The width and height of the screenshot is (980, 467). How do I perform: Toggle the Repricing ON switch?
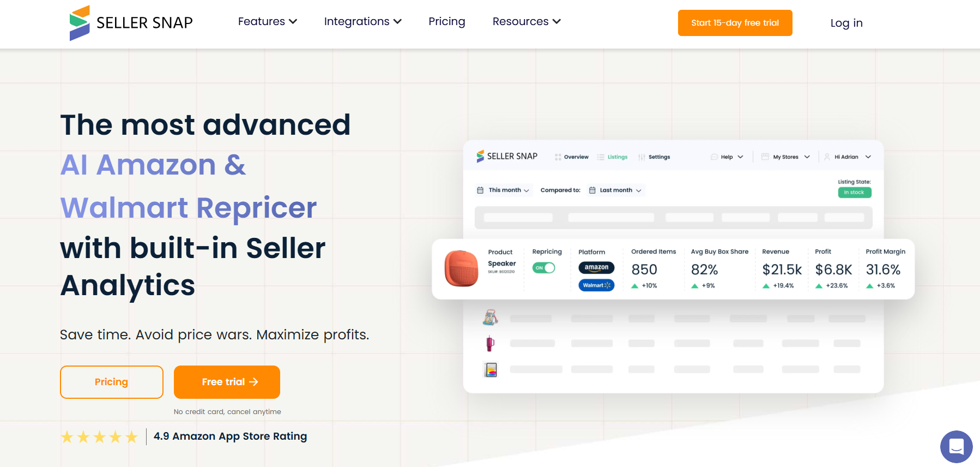(543, 268)
